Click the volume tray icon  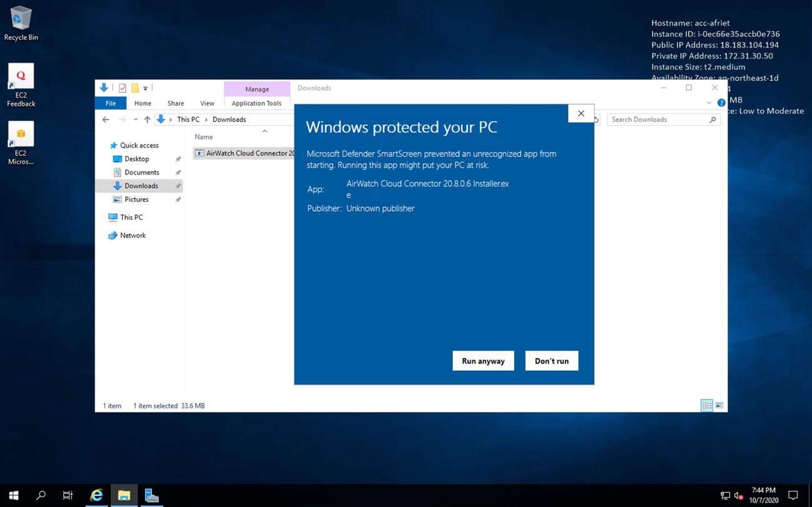pos(739,496)
